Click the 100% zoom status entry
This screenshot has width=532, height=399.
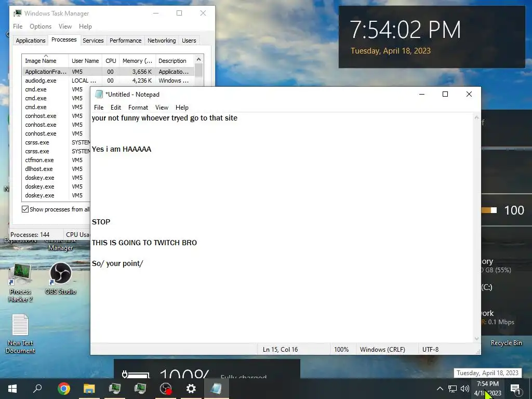pos(341,350)
